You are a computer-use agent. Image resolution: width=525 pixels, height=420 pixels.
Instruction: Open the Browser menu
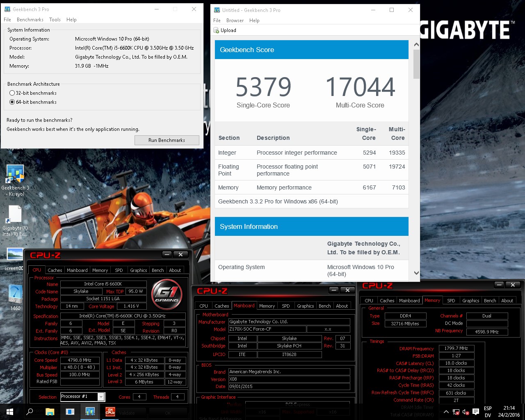click(235, 21)
